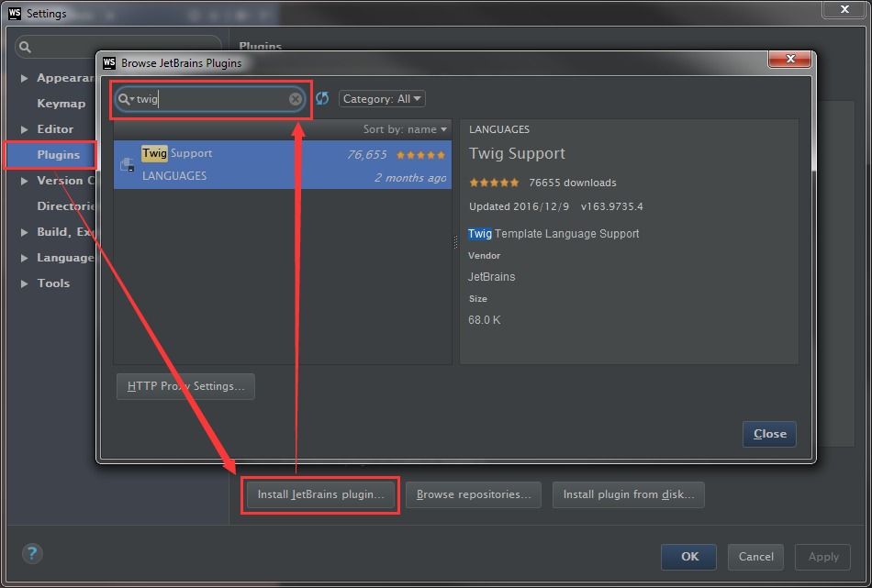Close the Settings window with X
The width and height of the screenshot is (872, 588).
point(844,9)
